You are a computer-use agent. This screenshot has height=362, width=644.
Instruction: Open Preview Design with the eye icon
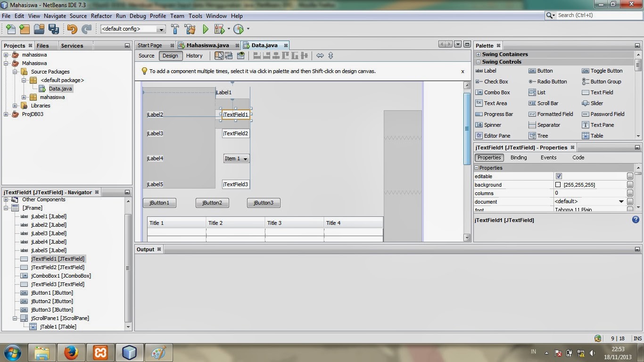[241, 55]
